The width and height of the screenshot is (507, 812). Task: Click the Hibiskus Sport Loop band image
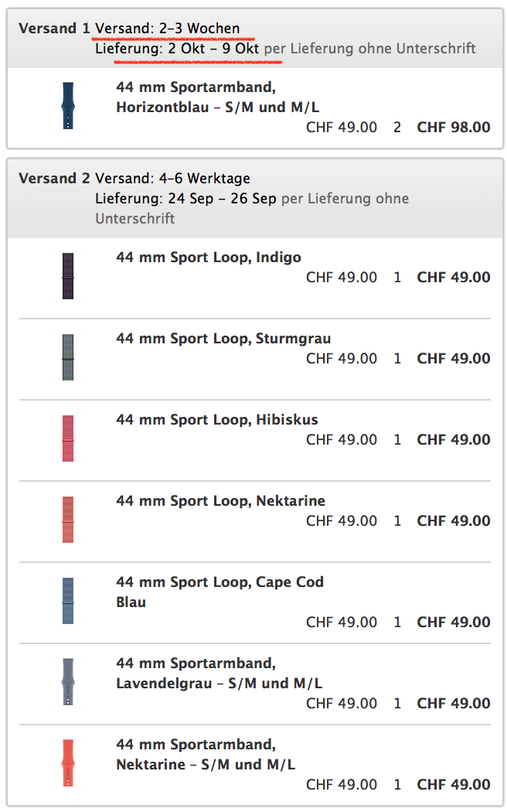coord(68,438)
